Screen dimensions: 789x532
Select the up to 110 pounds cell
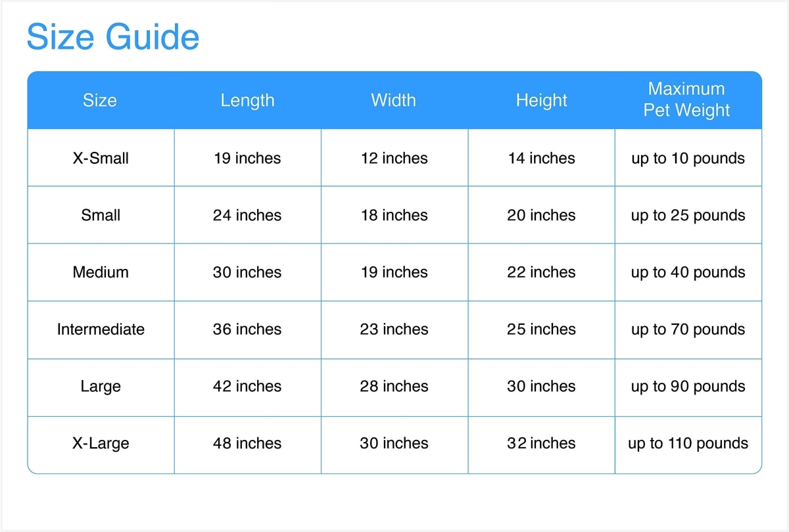click(688, 444)
